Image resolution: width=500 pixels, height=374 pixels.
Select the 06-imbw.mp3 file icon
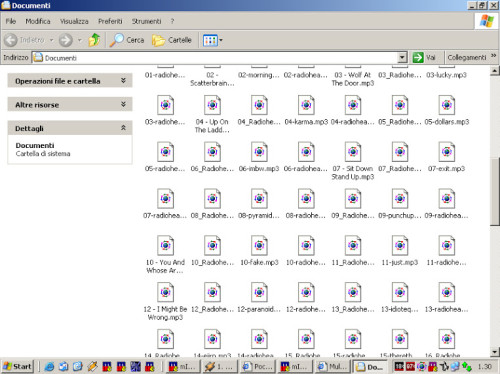pyautogui.click(x=259, y=152)
